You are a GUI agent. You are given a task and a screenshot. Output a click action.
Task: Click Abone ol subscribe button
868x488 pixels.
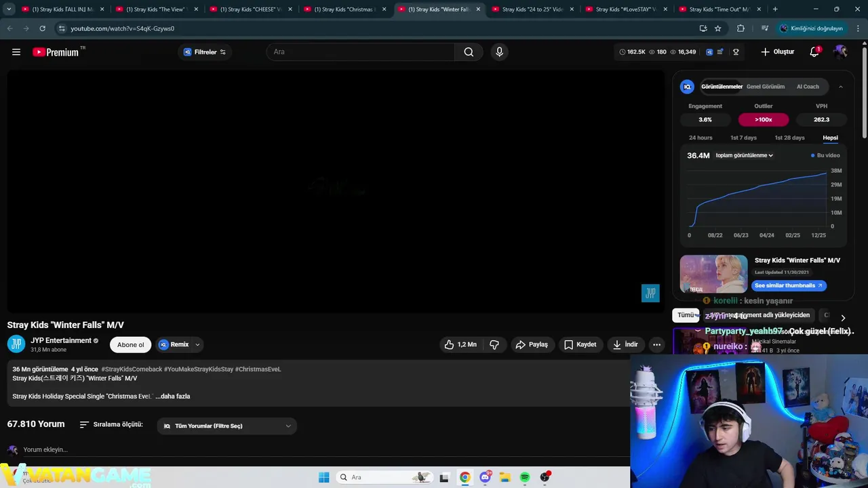[130, 344]
